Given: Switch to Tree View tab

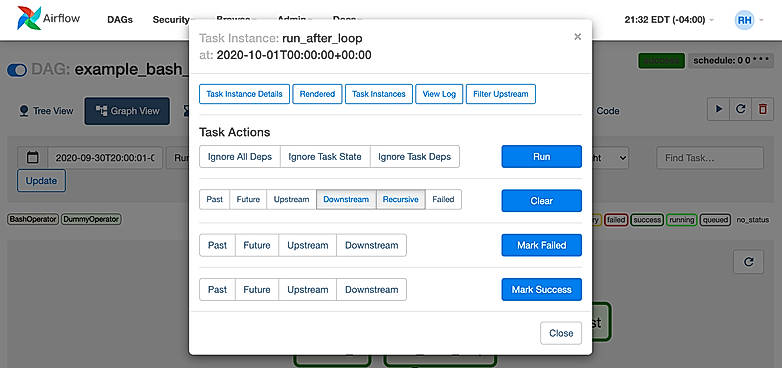Looking at the screenshot, I should [x=46, y=111].
